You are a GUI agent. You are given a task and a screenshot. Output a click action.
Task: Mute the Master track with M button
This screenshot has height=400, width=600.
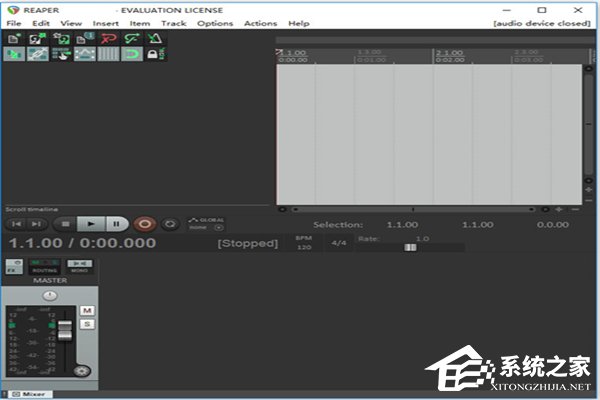click(x=87, y=310)
